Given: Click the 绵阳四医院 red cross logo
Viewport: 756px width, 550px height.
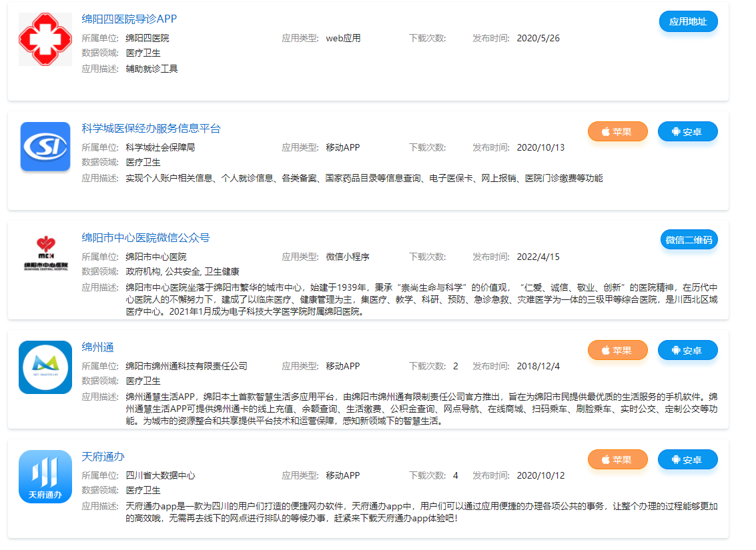Looking at the screenshot, I should click(x=45, y=38).
